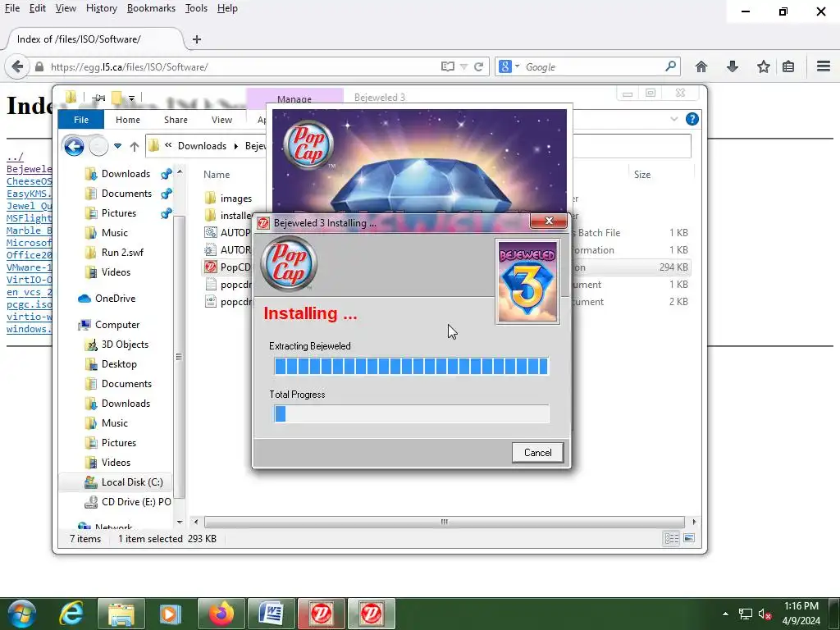Open the parent directory ../ link
840x630 pixels.
click(15, 157)
